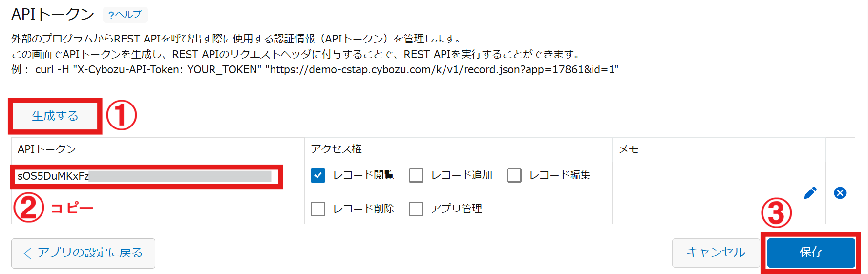Viewport: 868px width, 274px height.
Task: Click the メモ column header
Action: 629,149
